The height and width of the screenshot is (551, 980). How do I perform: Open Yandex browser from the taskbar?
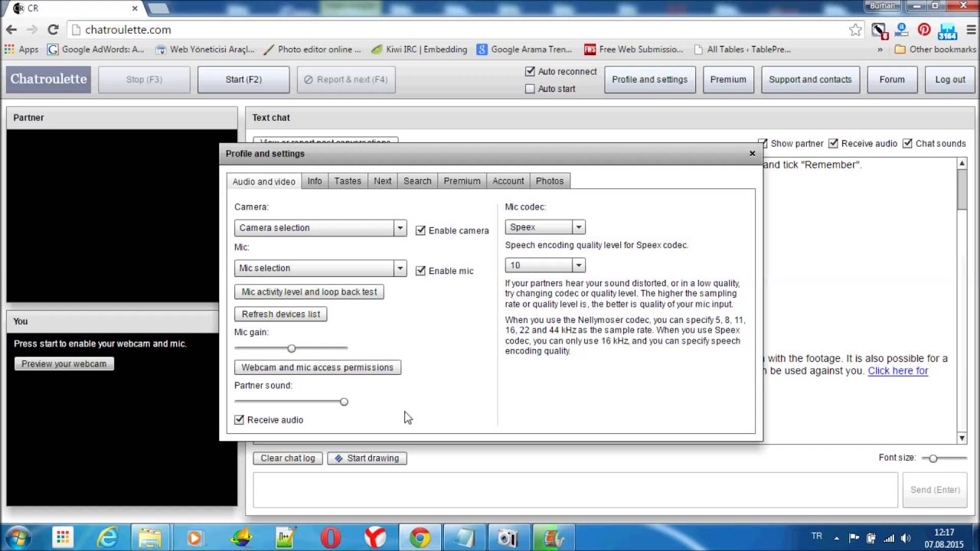coord(375,538)
